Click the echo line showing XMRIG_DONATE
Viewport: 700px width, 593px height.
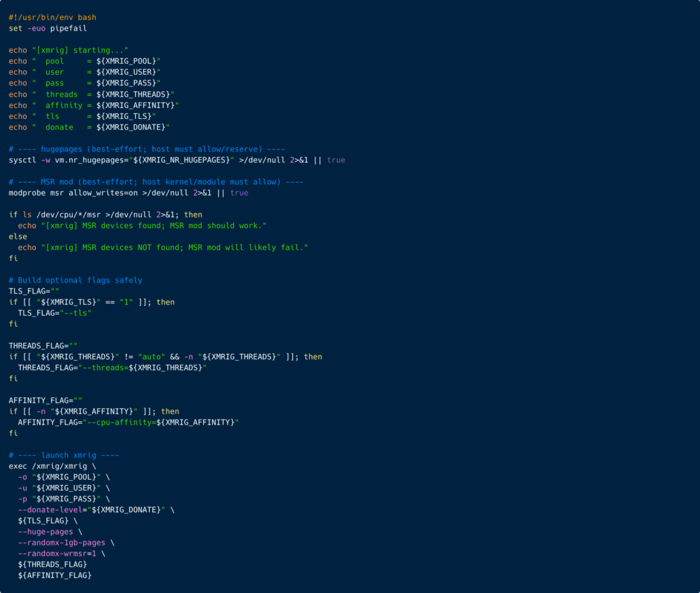(x=88, y=127)
